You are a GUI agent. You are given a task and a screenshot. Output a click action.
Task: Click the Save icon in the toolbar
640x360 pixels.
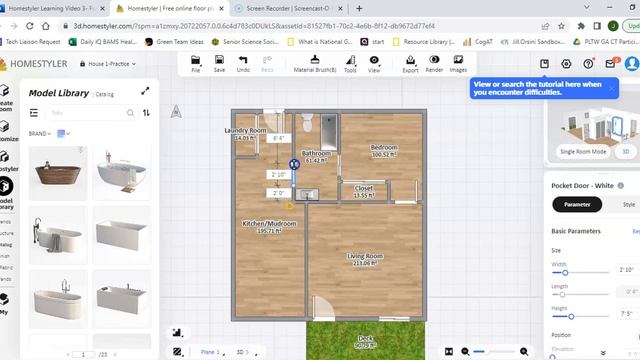[219, 64]
